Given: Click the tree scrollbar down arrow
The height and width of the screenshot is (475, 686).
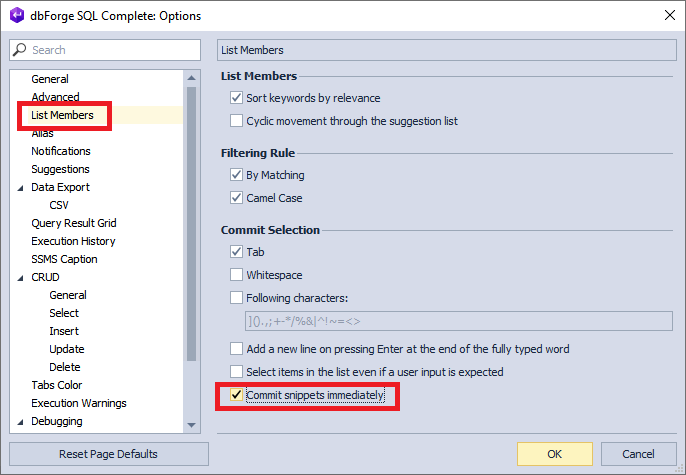Looking at the screenshot, I should [x=191, y=425].
